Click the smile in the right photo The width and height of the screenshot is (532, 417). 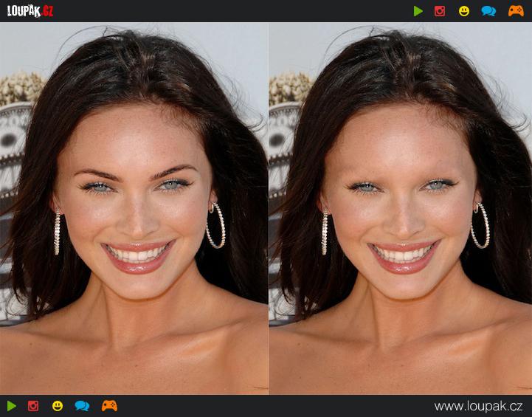tap(402, 255)
